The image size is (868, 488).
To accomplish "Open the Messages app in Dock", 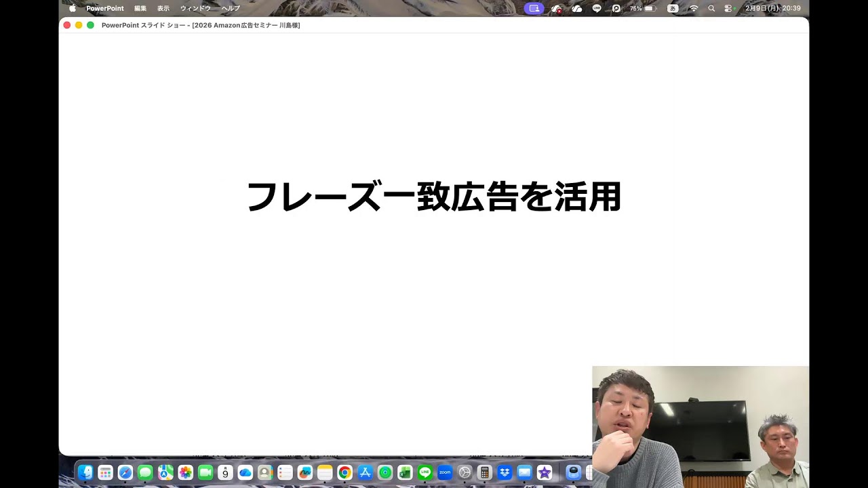I will pyautogui.click(x=145, y=472).
